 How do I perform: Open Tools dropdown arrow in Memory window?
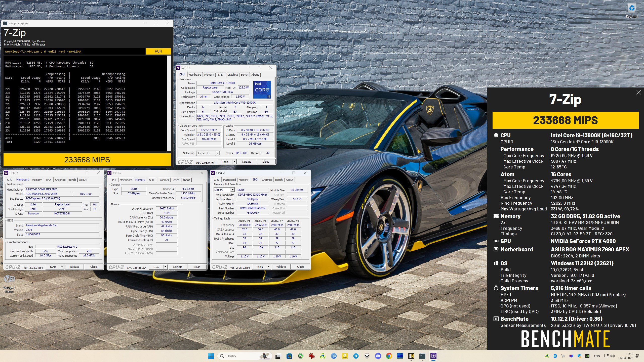point(165,267)
